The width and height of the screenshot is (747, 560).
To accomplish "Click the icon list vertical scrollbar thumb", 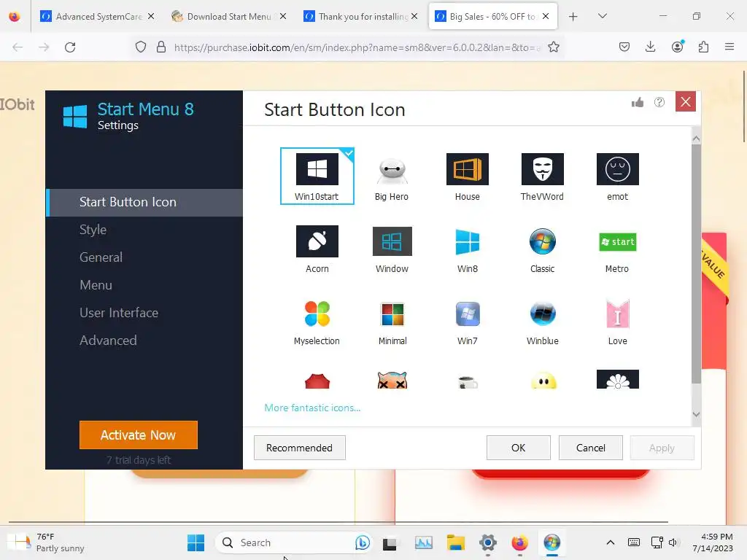I will click(696, 263).
